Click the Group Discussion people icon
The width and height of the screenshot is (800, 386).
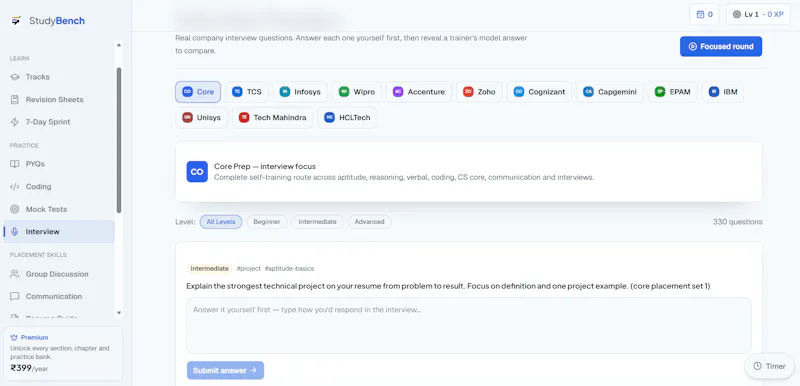(15, 274)
